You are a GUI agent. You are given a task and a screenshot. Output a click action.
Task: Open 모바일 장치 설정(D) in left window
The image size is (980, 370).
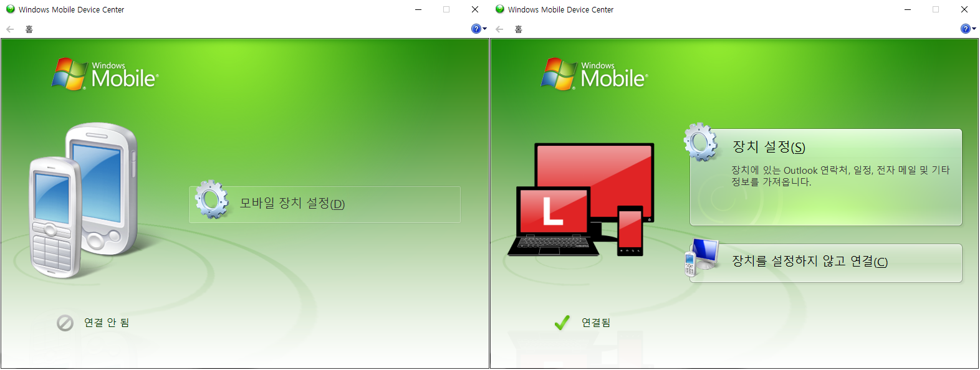325,204
